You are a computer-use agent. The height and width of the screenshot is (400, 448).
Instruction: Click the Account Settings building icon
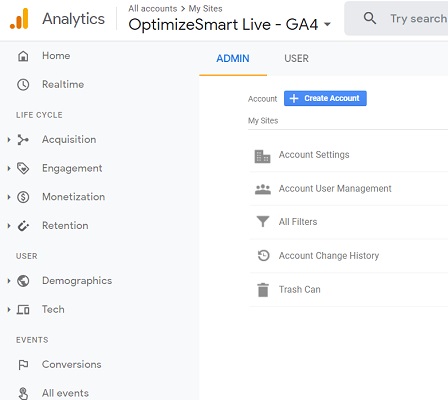click(262, 156)
